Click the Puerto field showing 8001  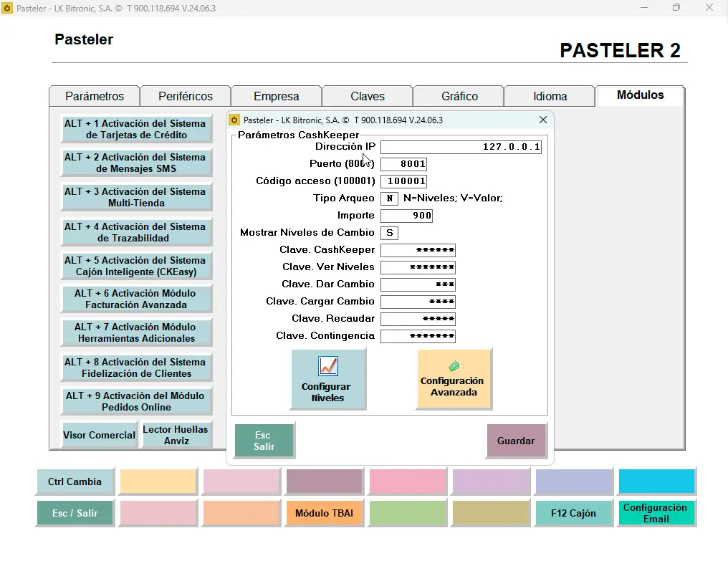(x=403, y=164)
